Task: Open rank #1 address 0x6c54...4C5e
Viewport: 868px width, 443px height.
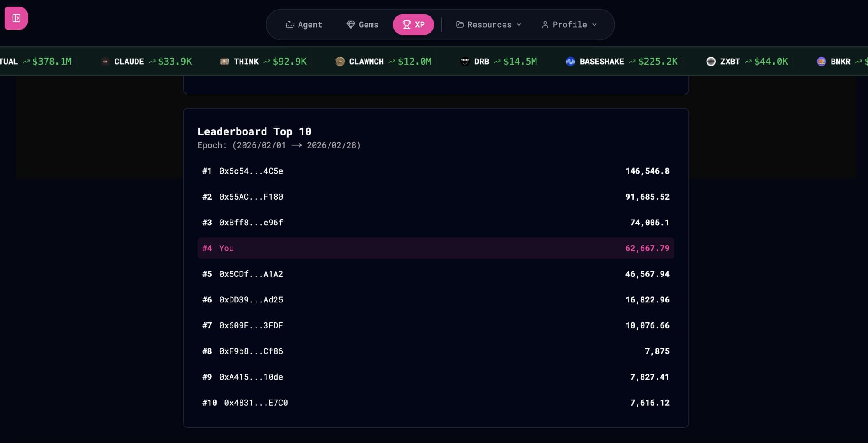Action: click(251, 171)
